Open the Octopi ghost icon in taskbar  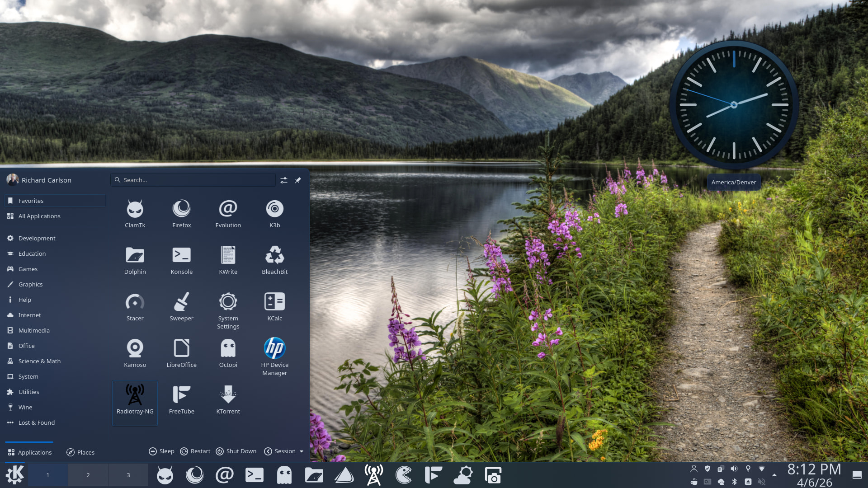[x=284, y=475]
